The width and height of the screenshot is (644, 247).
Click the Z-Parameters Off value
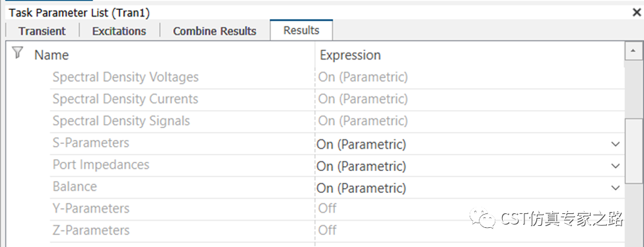[328, 230]
